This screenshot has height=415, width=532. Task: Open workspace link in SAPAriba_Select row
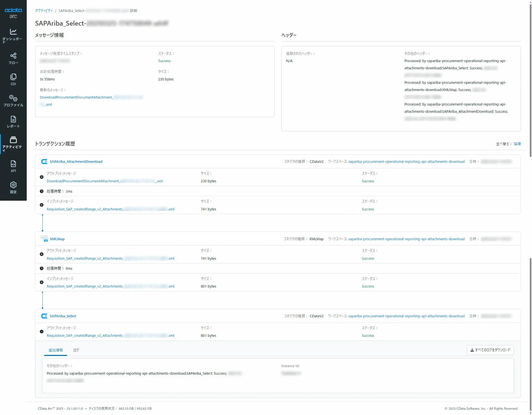point(406,316)
